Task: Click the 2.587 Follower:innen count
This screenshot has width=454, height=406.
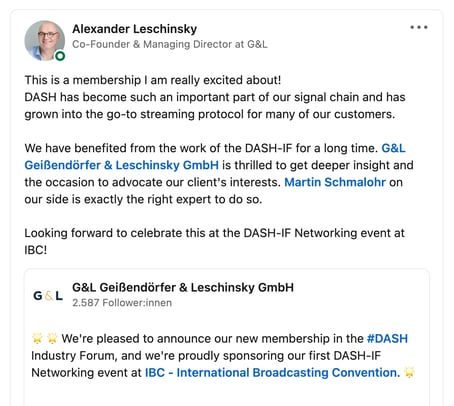Action: (122, 303)
